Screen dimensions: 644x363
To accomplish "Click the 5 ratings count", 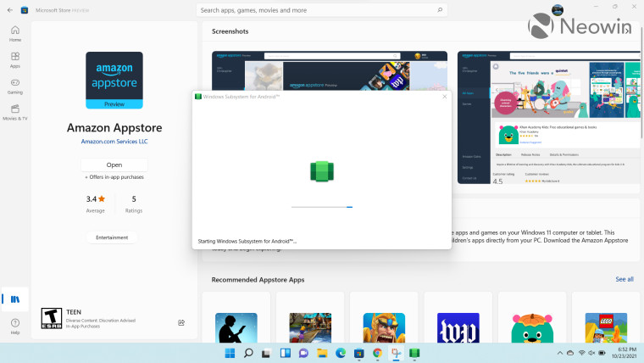I will tap(134, 204).
